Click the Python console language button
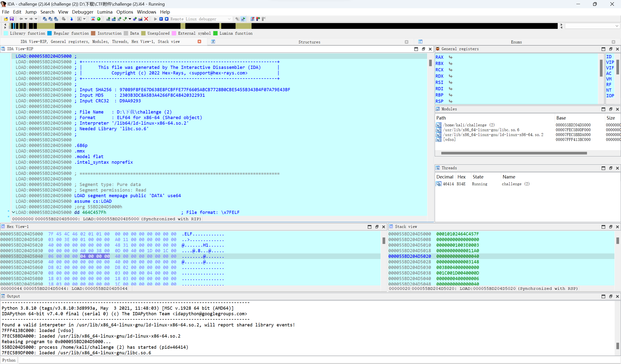This screenshot has height=364, width=621. point(9,360)
